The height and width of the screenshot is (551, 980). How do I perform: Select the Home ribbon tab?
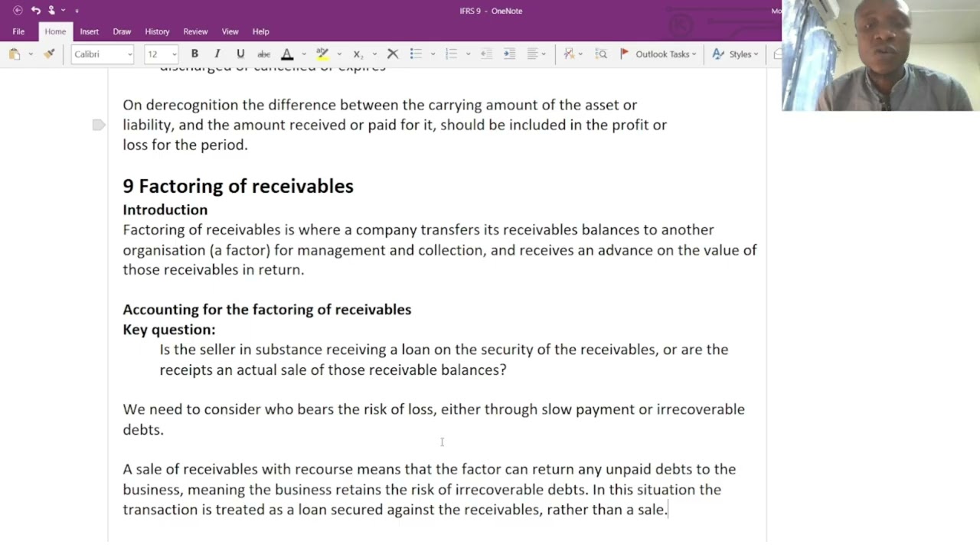point(55,31)
